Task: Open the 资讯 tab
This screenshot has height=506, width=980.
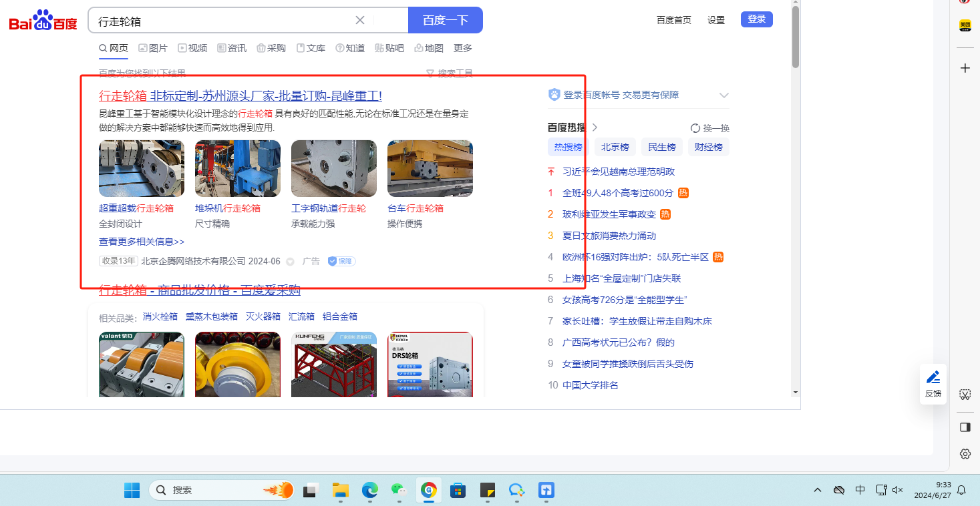Action: click(x=232, y=48)
